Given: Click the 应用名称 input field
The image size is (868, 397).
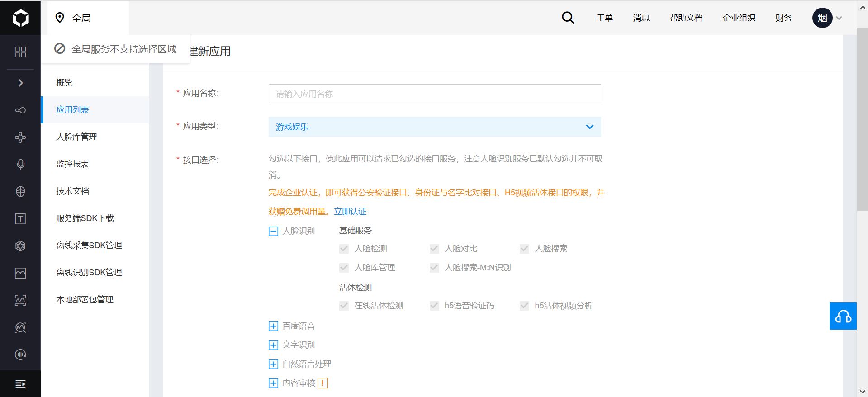Looking at the screenshot, I should [434, 94].
